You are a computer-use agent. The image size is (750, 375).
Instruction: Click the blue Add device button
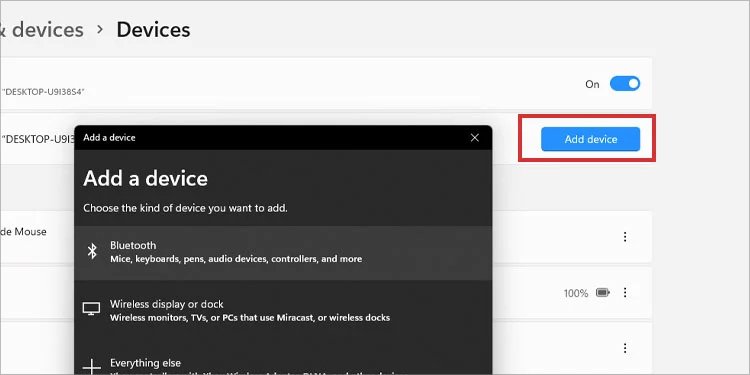point(591,139)
